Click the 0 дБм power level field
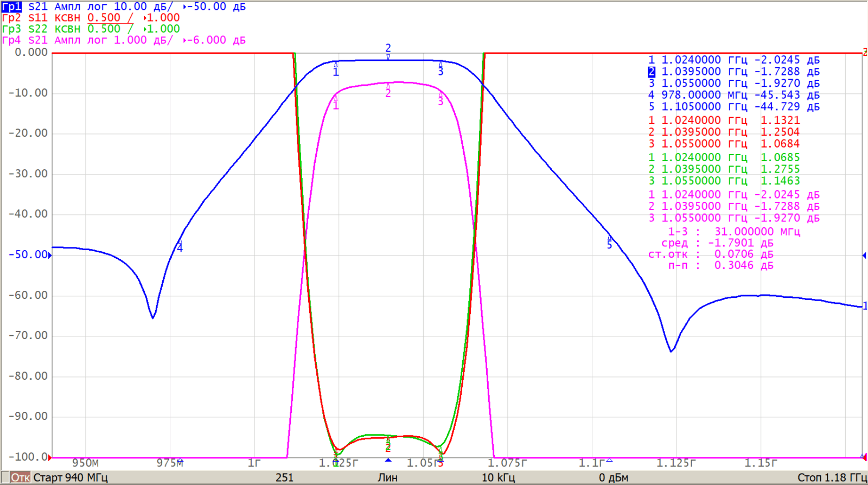Screen dimensions: 868x485 pyautogui.click(x=613, y=478)
